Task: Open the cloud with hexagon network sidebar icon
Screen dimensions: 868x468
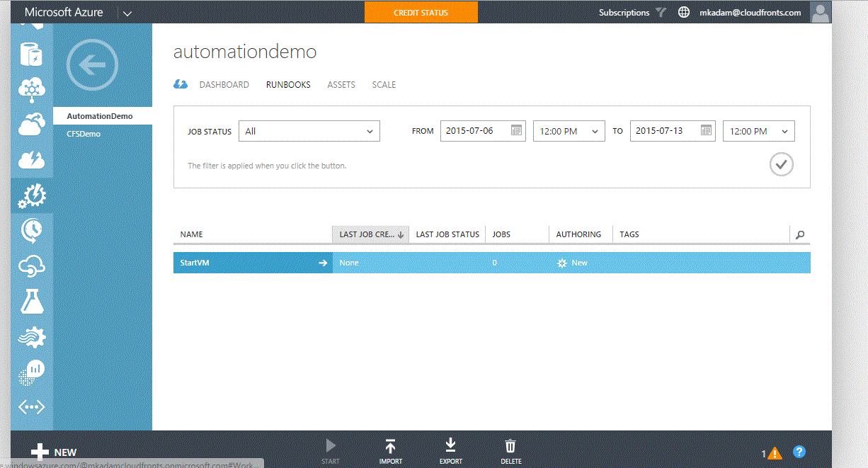Action: (31, 89)
